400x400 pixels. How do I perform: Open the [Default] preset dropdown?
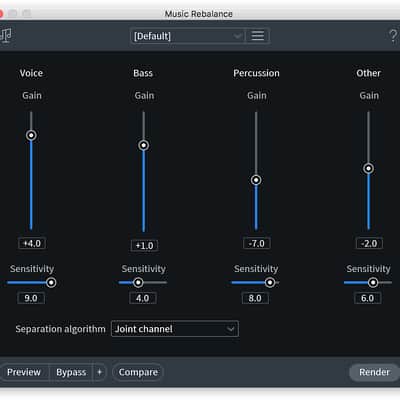188,36
